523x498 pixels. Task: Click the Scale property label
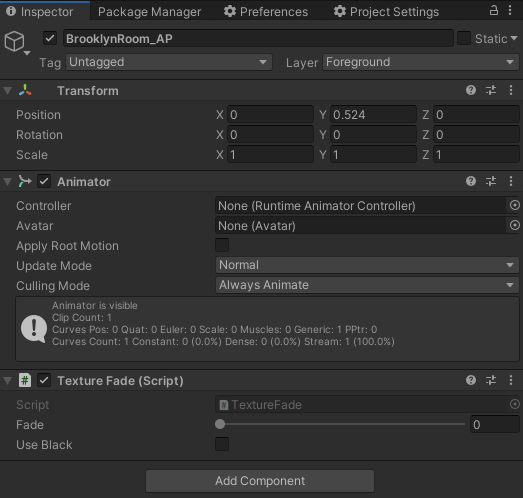(32, 155)
